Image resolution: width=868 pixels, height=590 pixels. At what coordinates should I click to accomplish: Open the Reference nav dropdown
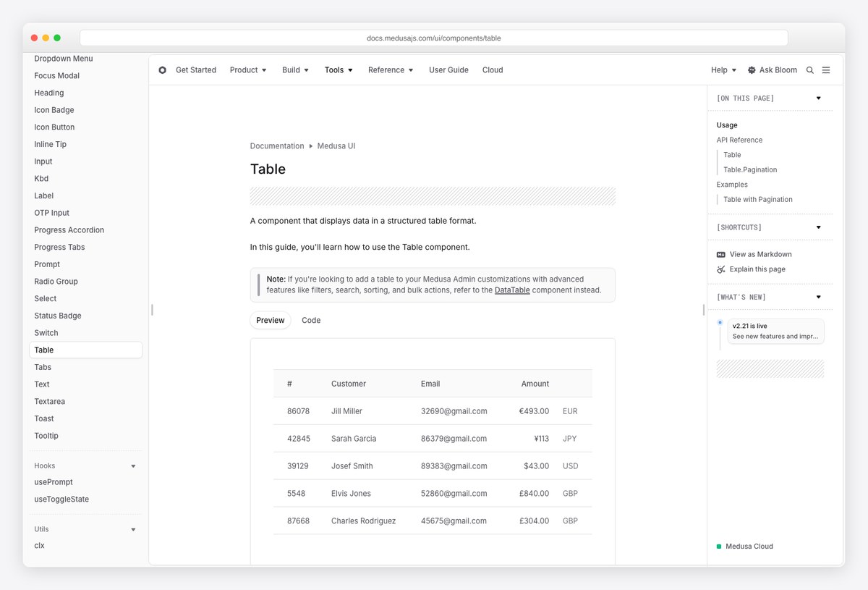[x=391, y=70]
